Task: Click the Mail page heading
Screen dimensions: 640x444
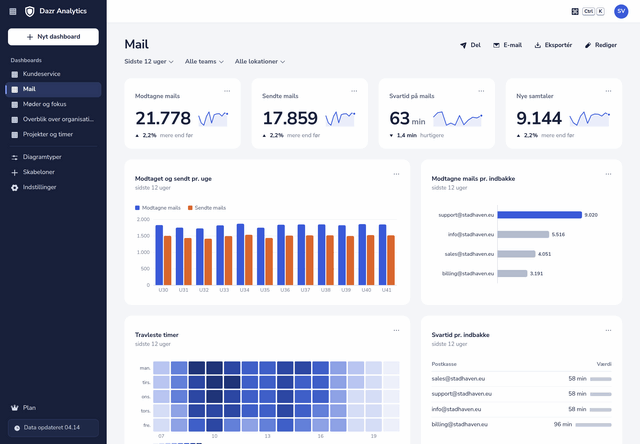Action: tap(136, 44)
